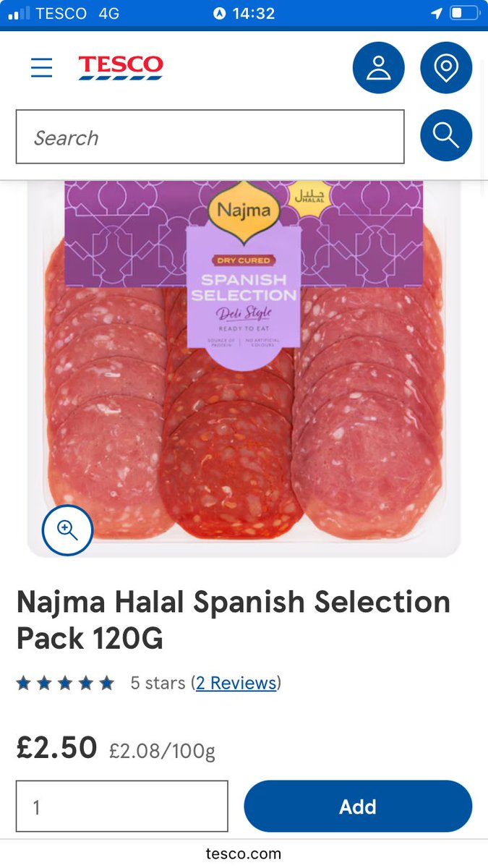Select the quantity input box
This screenshot has width=488, height=868.
(x=122, y=807)
